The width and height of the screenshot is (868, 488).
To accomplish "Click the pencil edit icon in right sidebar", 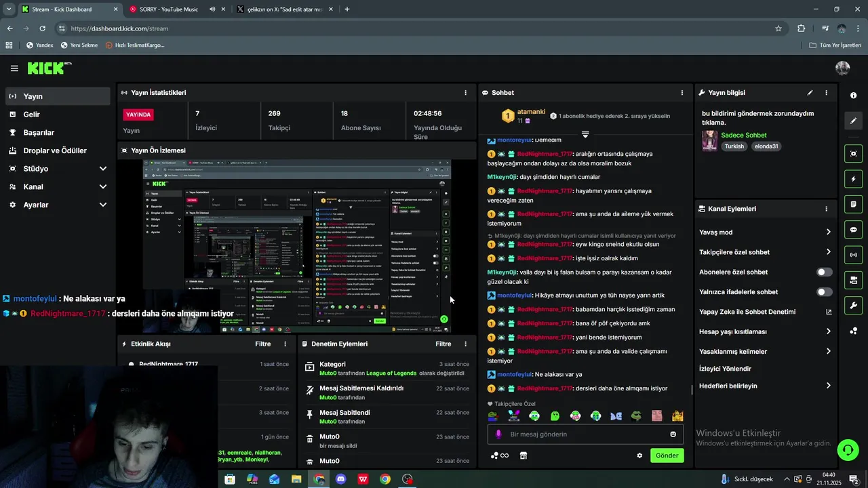I will tap(854, 121).
